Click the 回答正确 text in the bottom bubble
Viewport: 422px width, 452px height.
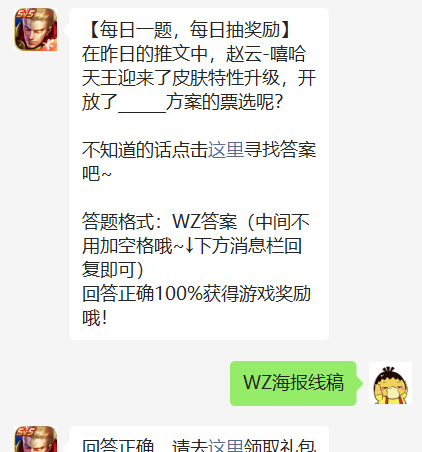tap(118, 445)
